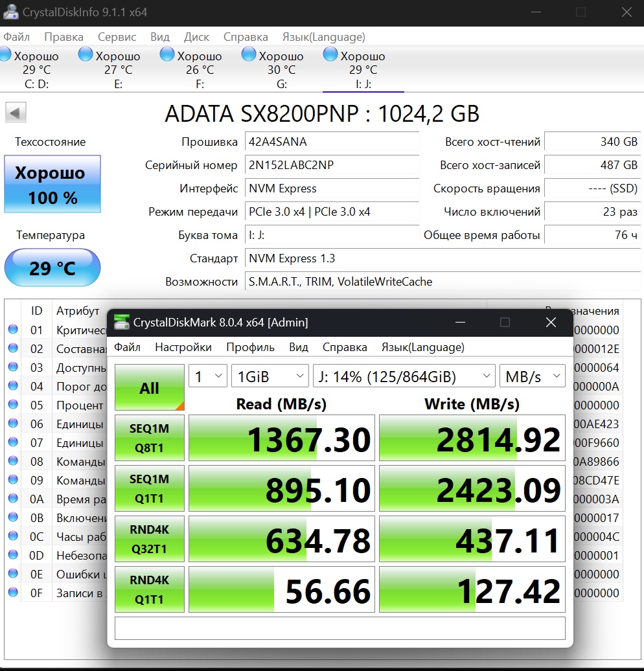644x671 pixels.
Task: Open Профиль menu in CrystalDiskMark
Action: [251, 347]
